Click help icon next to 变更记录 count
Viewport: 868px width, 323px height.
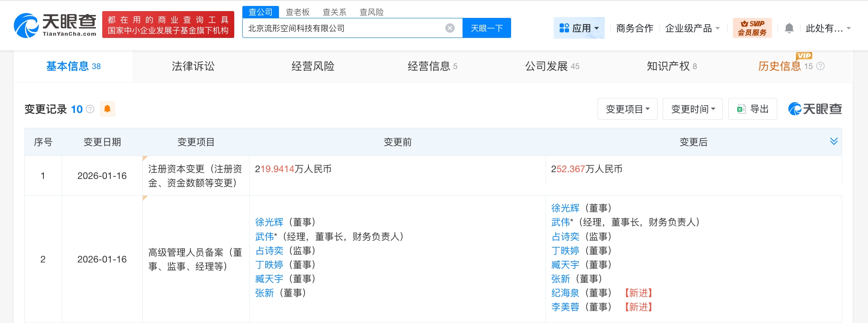point(90,109)
